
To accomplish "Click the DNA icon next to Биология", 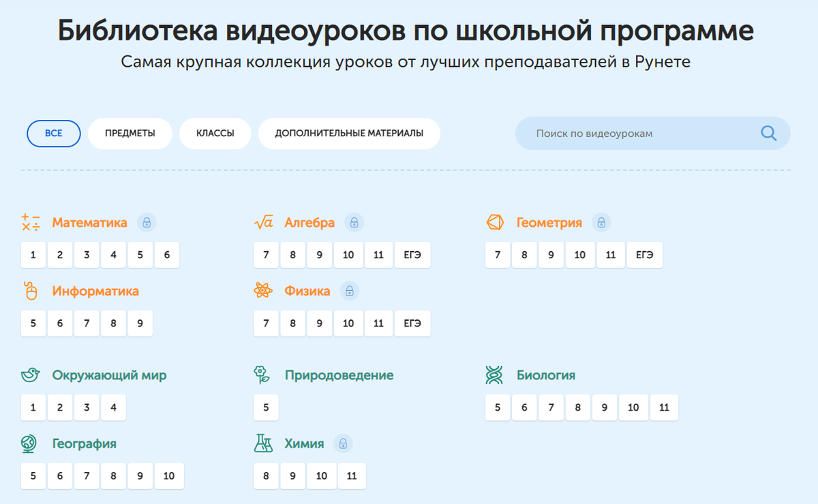I will [495, 375].
